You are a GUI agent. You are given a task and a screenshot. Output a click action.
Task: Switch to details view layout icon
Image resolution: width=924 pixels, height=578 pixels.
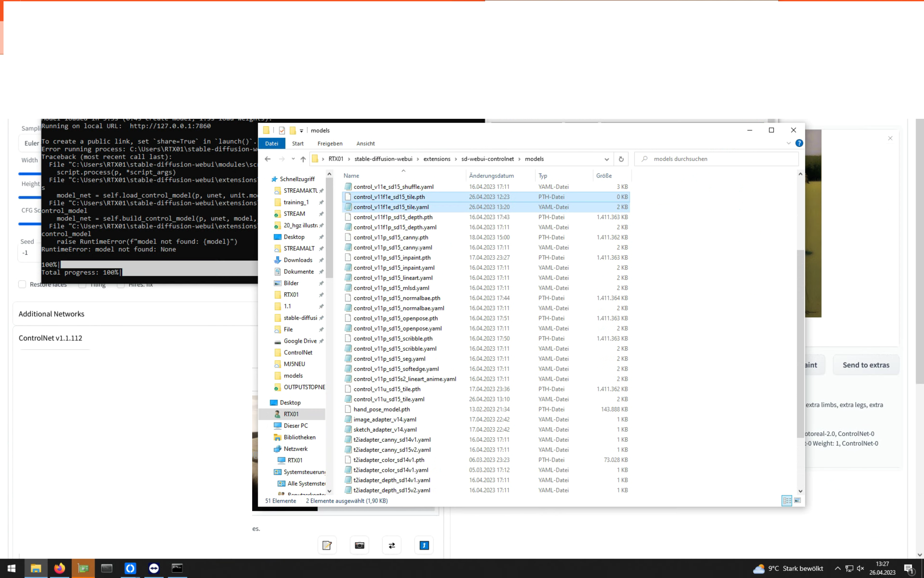[787, 500]
